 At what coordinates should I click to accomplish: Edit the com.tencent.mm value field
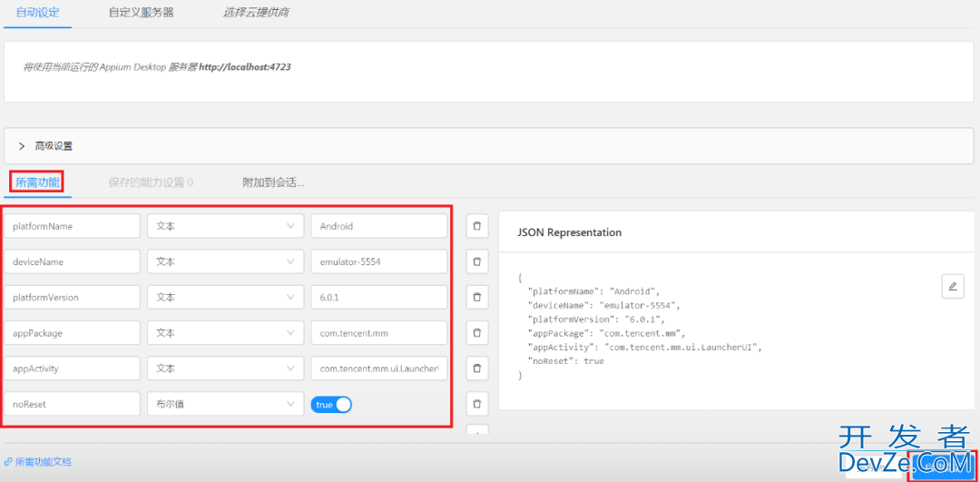pyautogui.click(x=379, y=333)
